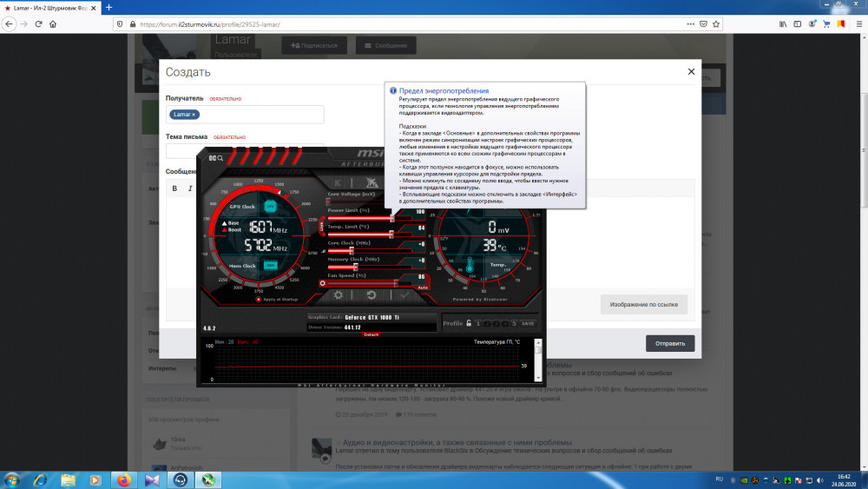Adjust the Power Limit slider handle
Screen dimensions: 868x489
pyautogui.click(x=392, y=219)
